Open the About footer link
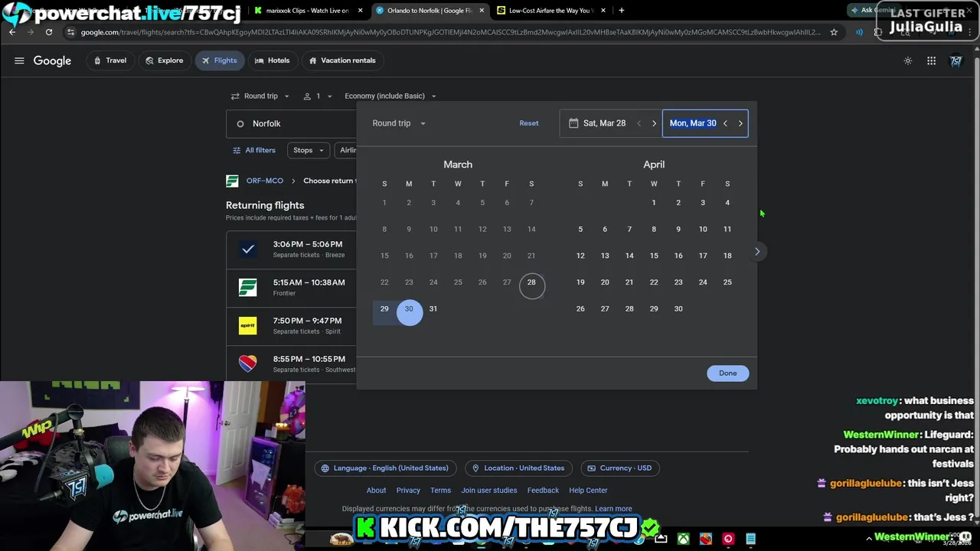Screen dimensions: 980x551 (x=376, y=491)
